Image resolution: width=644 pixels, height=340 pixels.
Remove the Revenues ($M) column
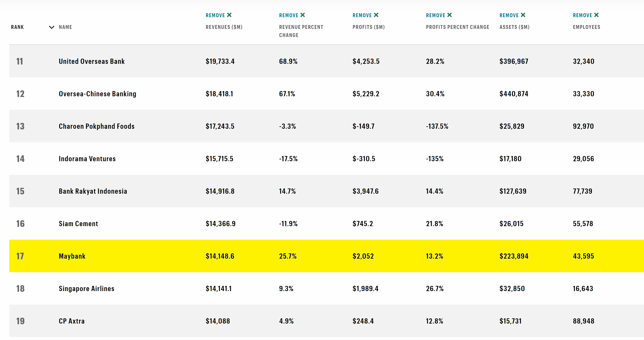pos(218,15)
